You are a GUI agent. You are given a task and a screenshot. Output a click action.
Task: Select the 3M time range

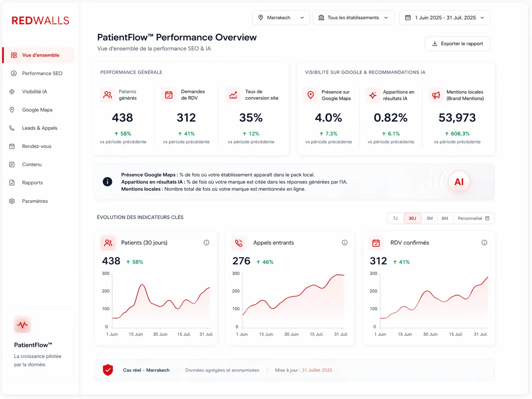click(x=429, y=218)
